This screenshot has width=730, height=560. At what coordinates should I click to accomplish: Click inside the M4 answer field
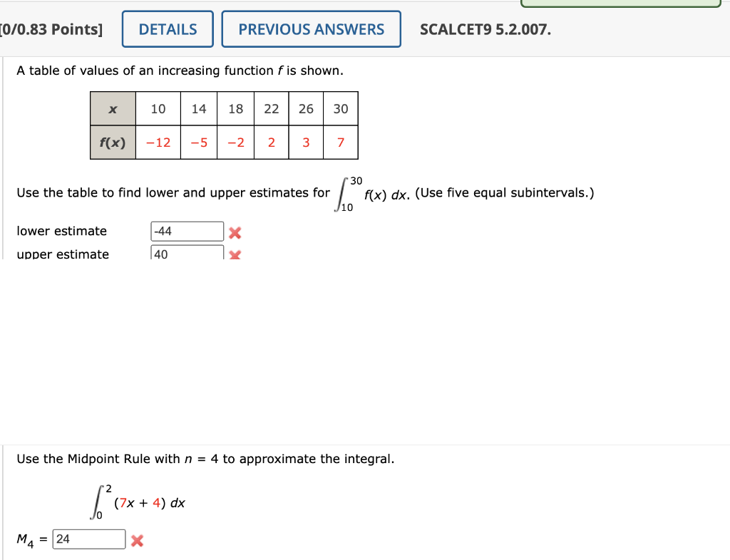pos(88,539)
